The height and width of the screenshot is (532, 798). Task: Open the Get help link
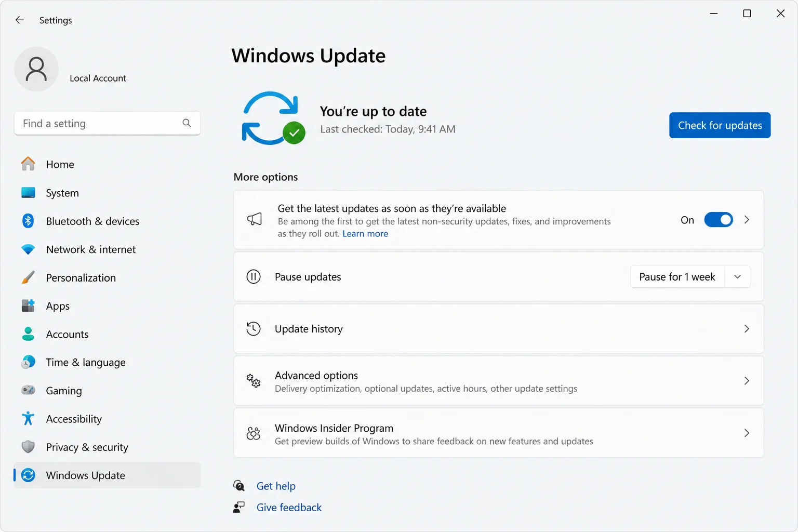(276, 486)
